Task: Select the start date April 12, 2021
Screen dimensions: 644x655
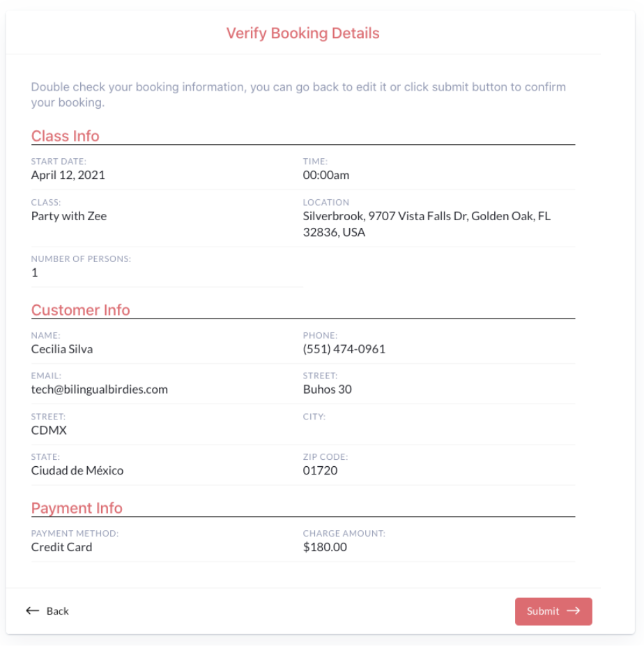Action: point(68,175)
